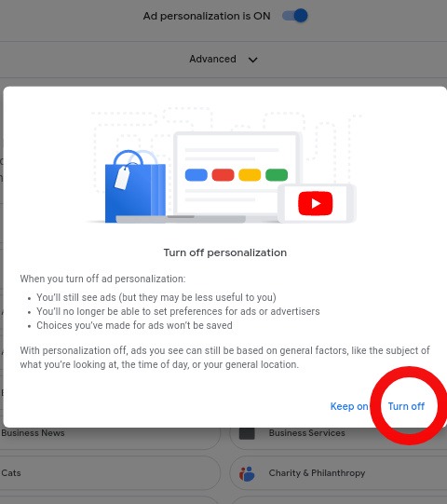This screenshot has width=447, height=504.
Task: Confirm with the Turn off link
Action: 406,406
